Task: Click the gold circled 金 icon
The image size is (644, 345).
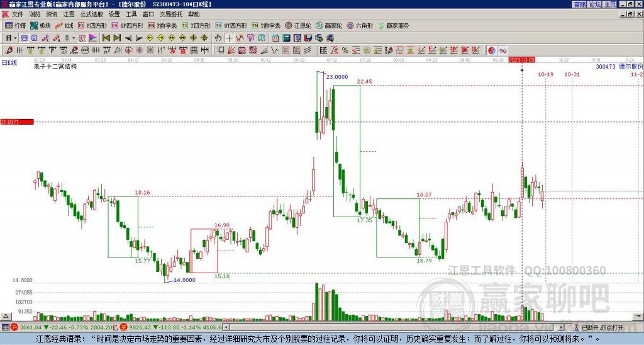Action: 367,50
